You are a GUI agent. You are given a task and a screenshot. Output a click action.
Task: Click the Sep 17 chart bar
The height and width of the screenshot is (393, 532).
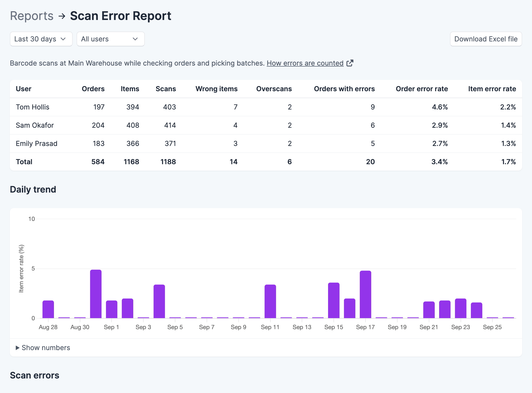(x=366, y=294)
